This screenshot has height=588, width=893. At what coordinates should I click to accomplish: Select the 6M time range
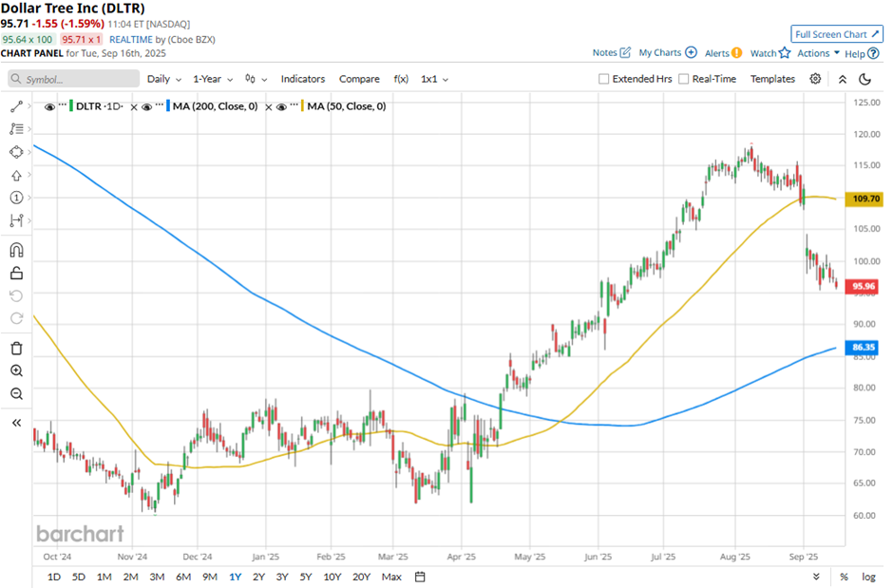[182, 577]
